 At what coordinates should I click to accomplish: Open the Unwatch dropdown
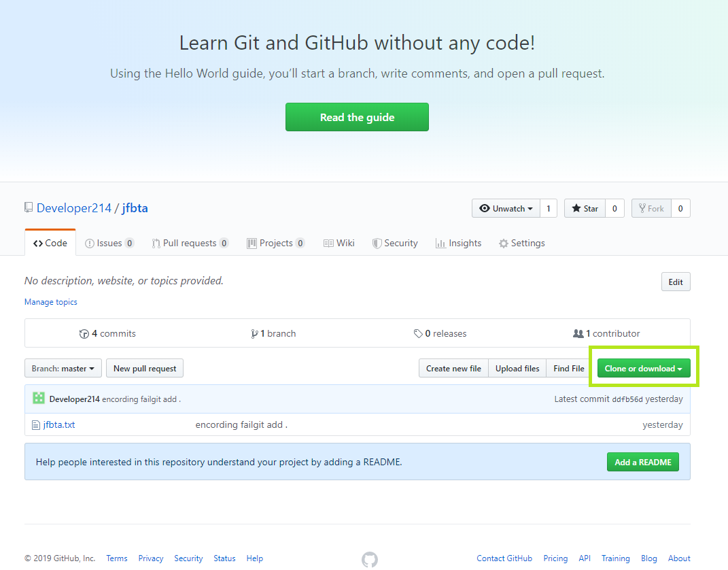(506, 208)
